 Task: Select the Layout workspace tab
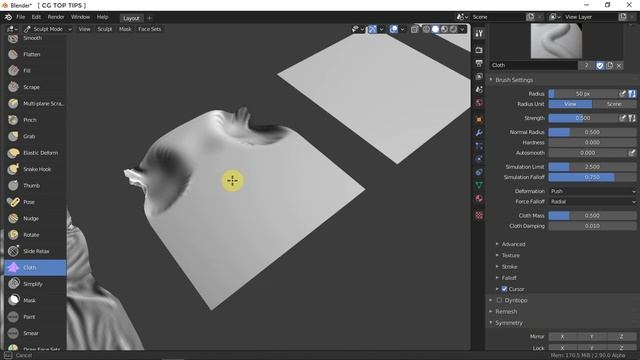click(131, 18)
